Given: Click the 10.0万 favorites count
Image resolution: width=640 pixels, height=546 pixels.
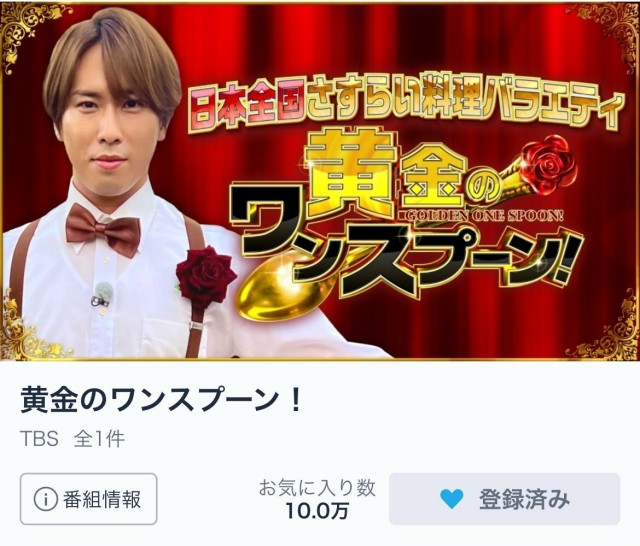Looking at the screenshot, I should pyautogui.click(x=317, y=510).
